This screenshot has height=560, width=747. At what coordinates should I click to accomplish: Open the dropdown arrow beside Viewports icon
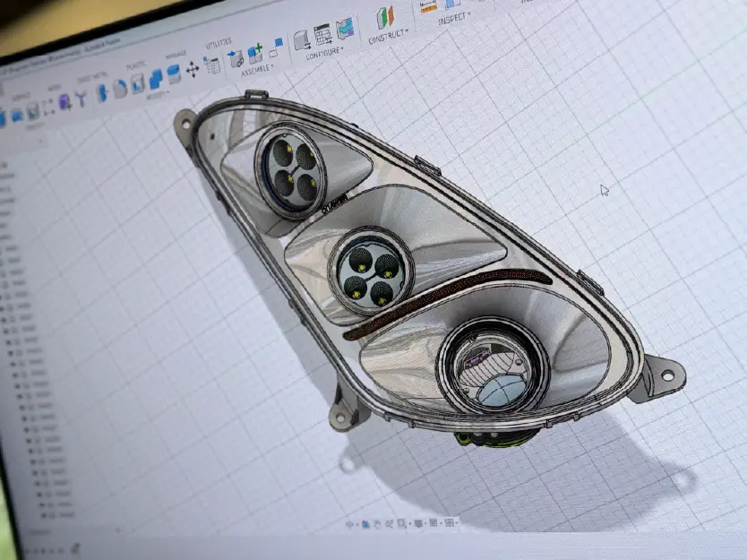pos(457,523)
